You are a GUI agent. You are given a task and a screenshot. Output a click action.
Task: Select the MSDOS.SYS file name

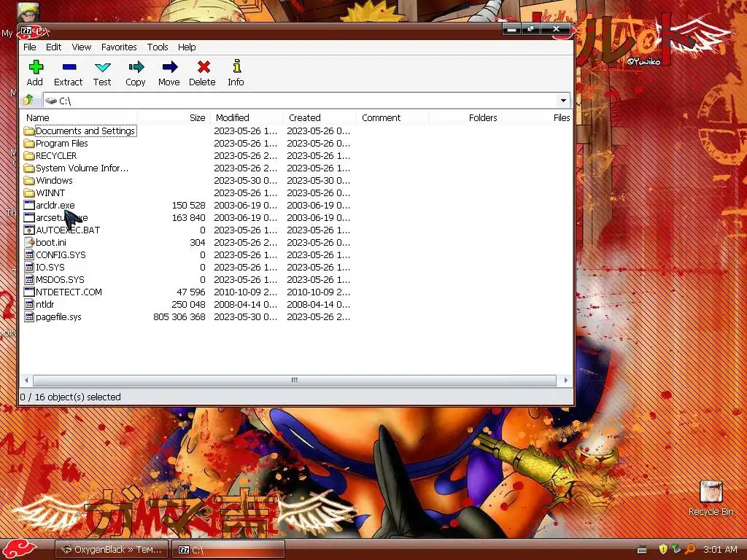point(60,279)
